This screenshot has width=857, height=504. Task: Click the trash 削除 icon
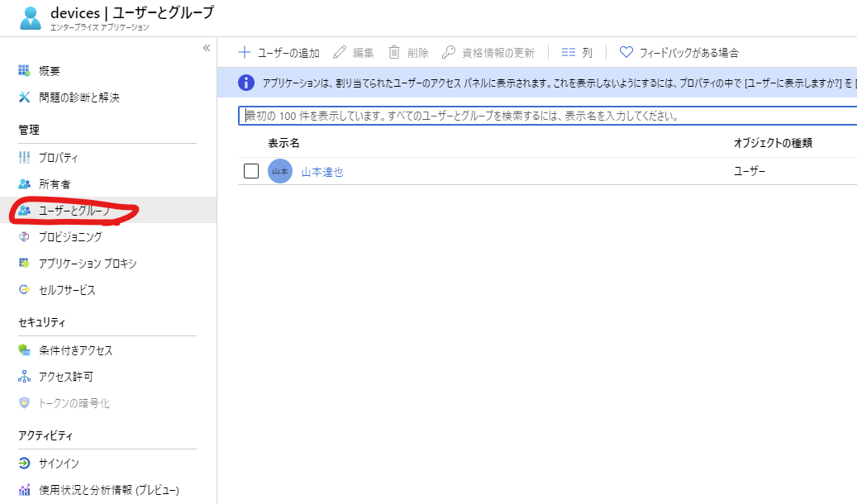pos(393,53)
